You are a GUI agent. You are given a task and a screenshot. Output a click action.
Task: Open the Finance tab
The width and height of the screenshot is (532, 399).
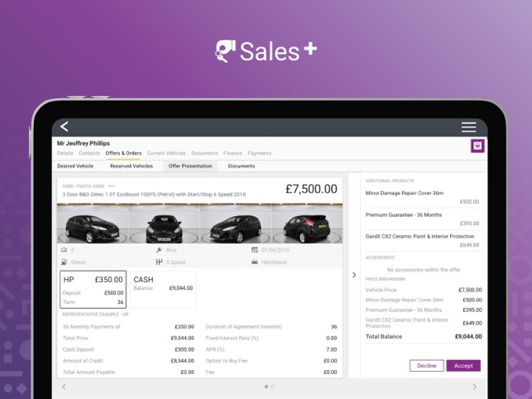232,153
